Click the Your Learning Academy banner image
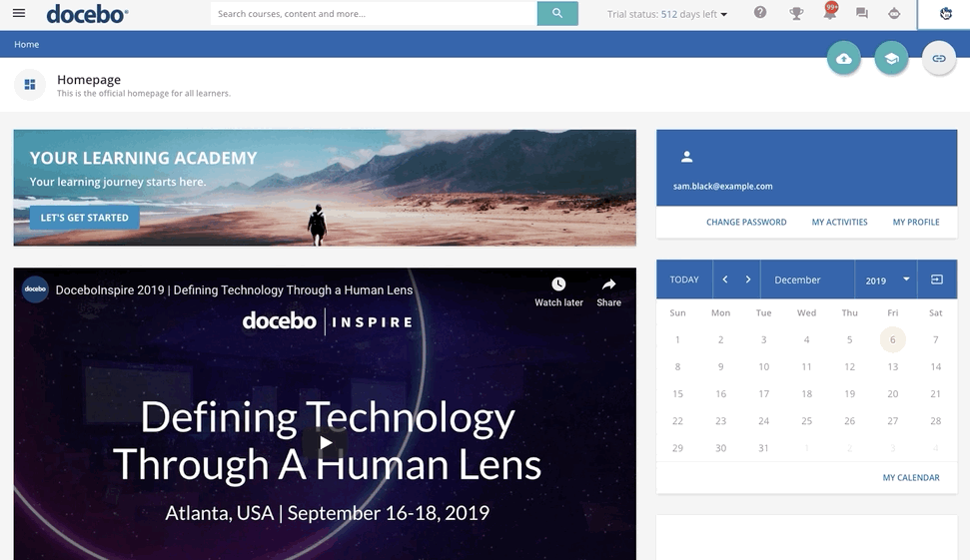970x560 pixels. coord(325,188)
